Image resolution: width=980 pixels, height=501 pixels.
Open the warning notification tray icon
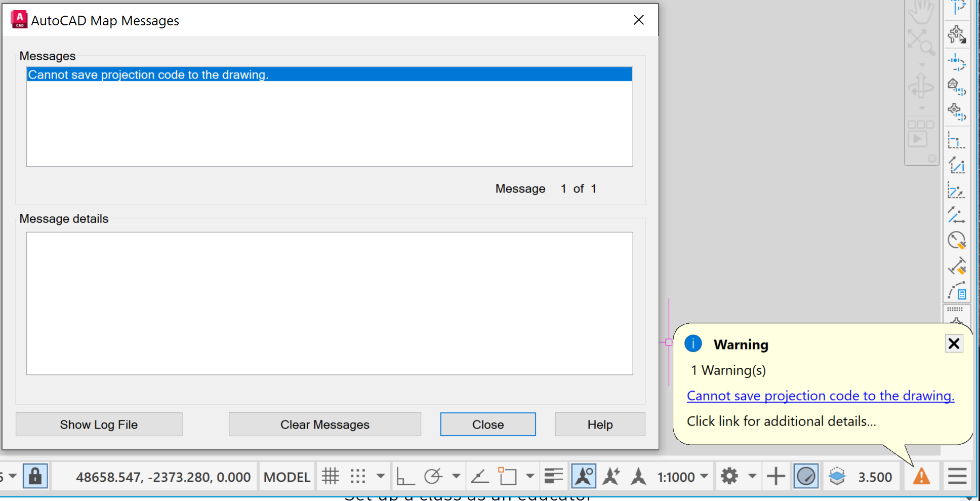(921, 476)
